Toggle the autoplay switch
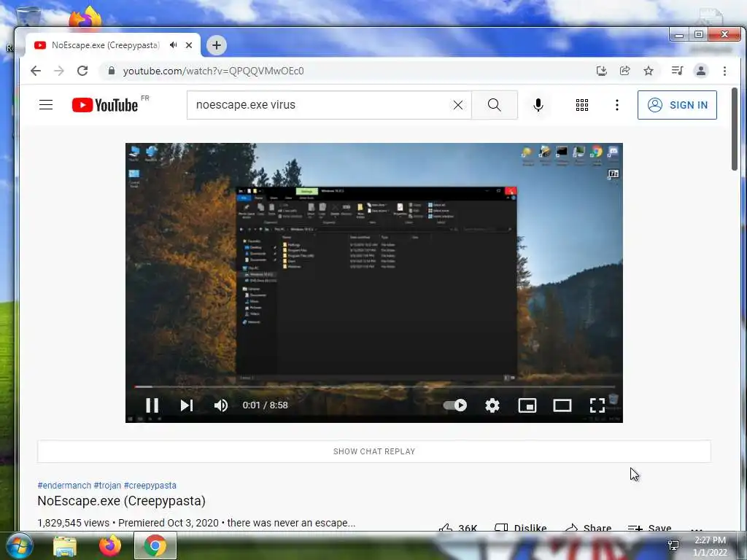 click(x=455, y=405)
